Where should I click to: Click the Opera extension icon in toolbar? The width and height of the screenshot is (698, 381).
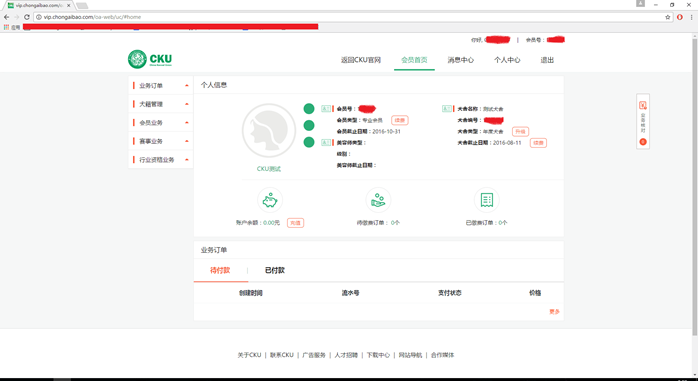pyautogui.click(x=680, y=17)
